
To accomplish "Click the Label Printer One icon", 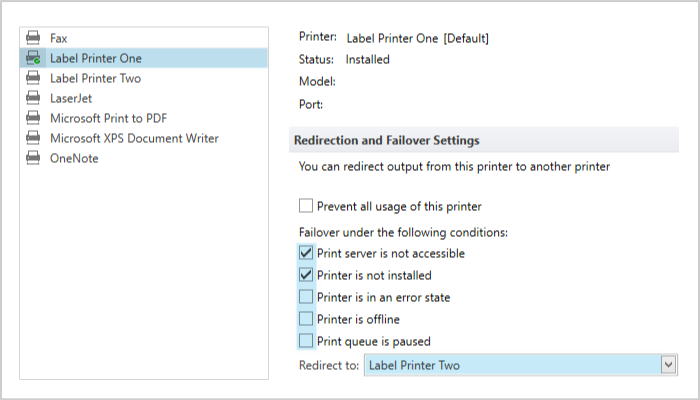I will coord(33,58).
